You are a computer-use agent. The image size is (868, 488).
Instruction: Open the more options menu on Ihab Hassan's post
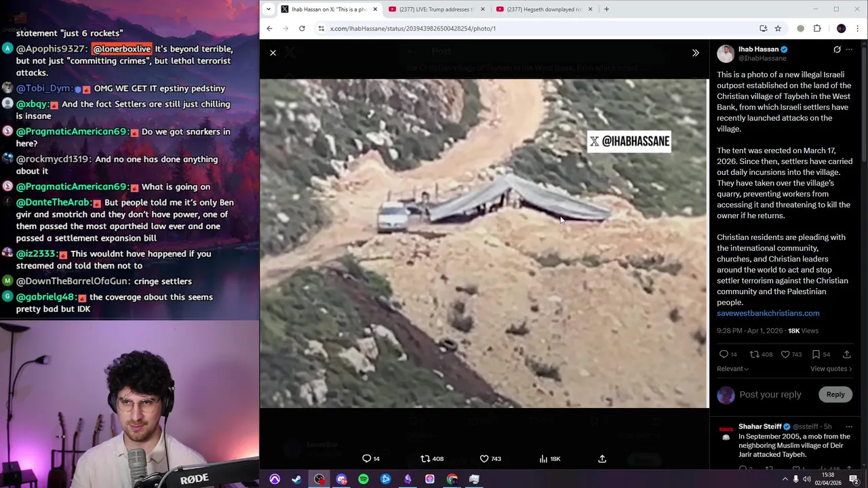pos(849,49)
